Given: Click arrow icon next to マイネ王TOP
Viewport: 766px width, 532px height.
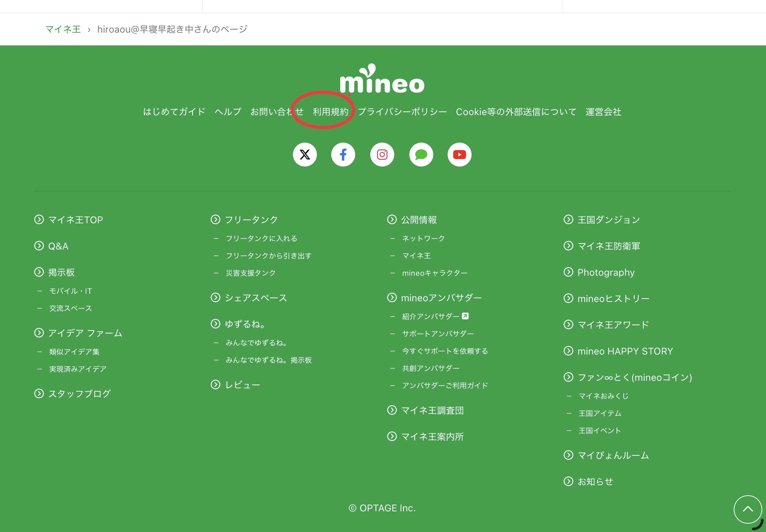Looking at the screenshot, I should click(x=39, y=219).
